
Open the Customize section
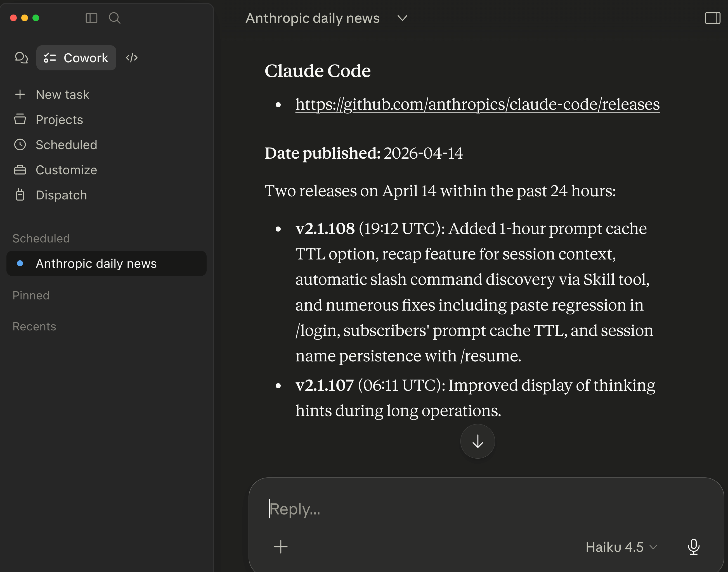pos(66,170)
